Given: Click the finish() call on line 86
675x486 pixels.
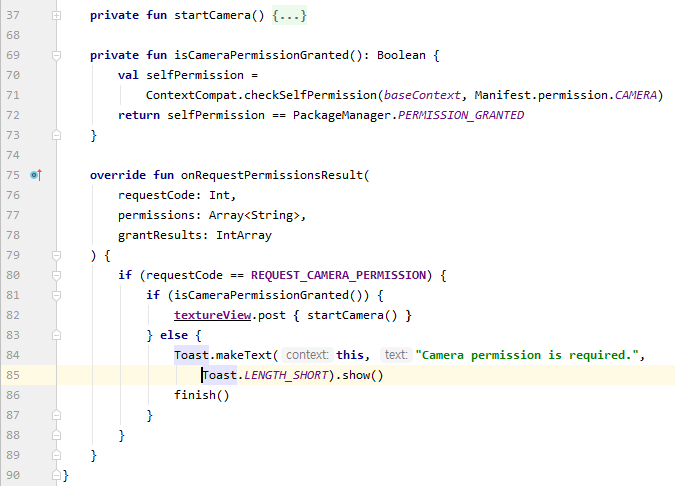Looking at the screenshot, I should (x=201, y=395).
